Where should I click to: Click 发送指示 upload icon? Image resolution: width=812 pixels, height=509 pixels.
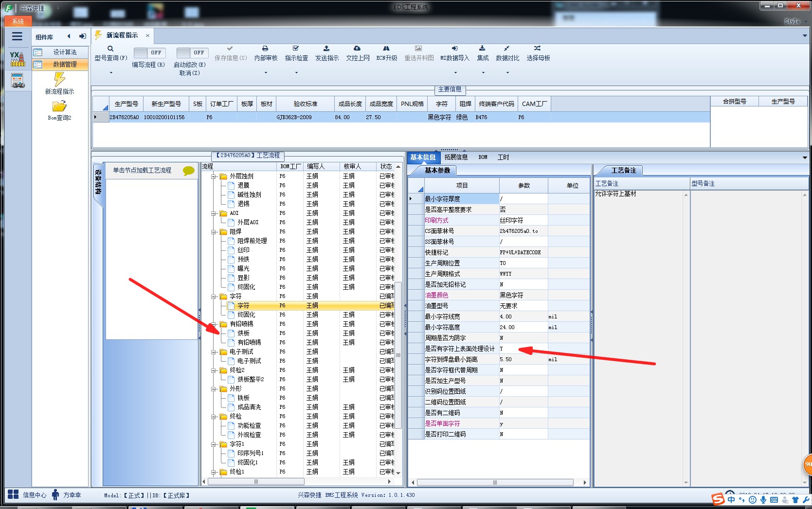(326, 49)
